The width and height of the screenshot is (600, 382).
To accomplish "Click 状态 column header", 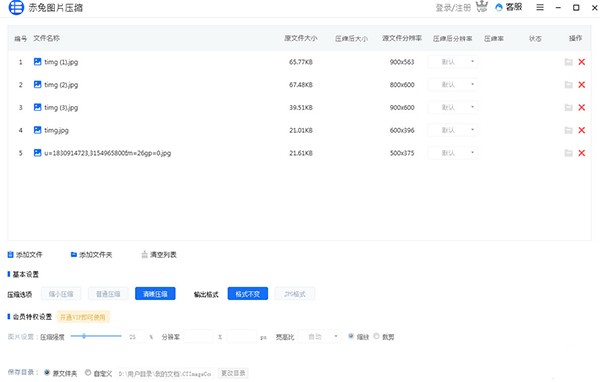I will click(x=535, y=38).
